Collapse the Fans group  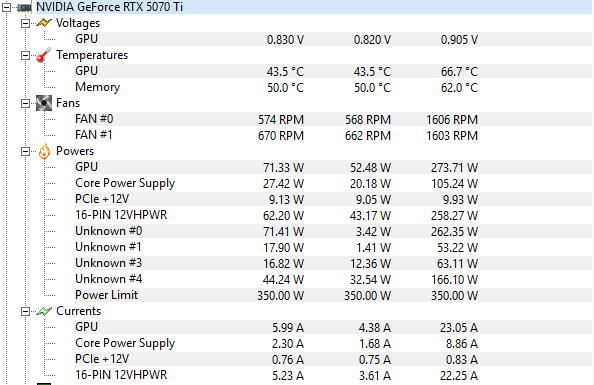[x=25, y=103]
